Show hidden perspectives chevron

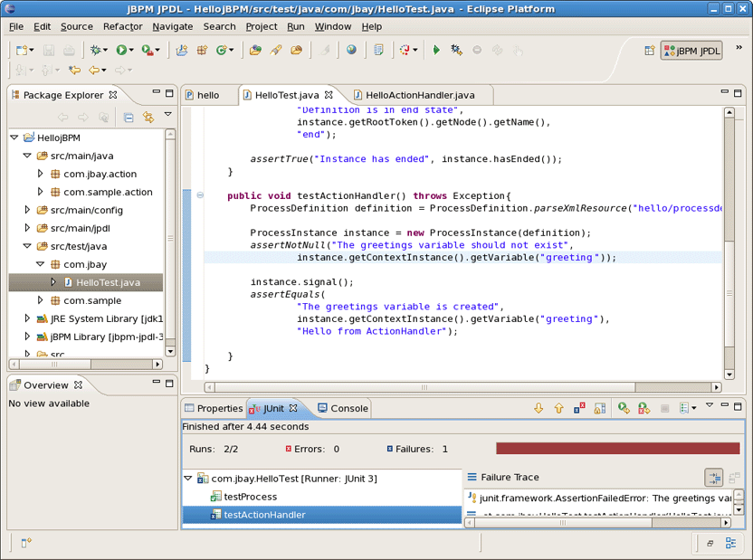[739, 47]
